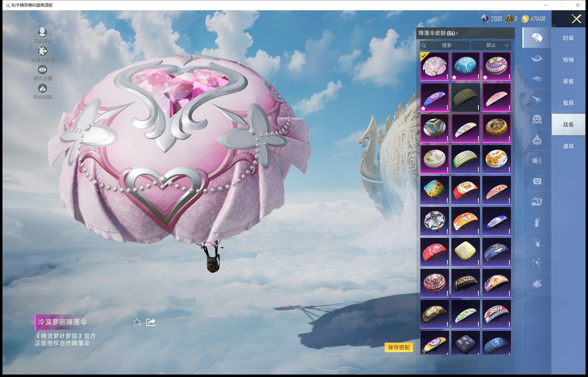Image resolution: width=588 pixels, height=377 pixels.
Task: Select the hand gesture category icon
Action: 537,243
